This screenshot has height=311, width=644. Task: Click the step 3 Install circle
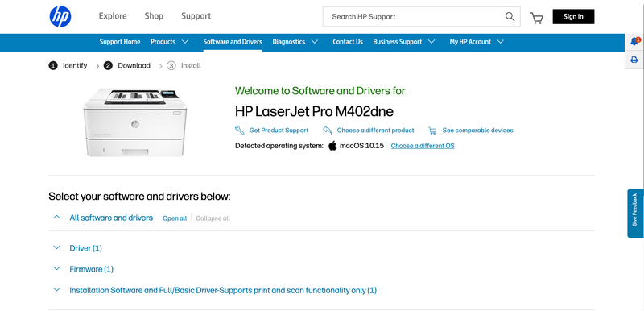[x=171, y=66]
